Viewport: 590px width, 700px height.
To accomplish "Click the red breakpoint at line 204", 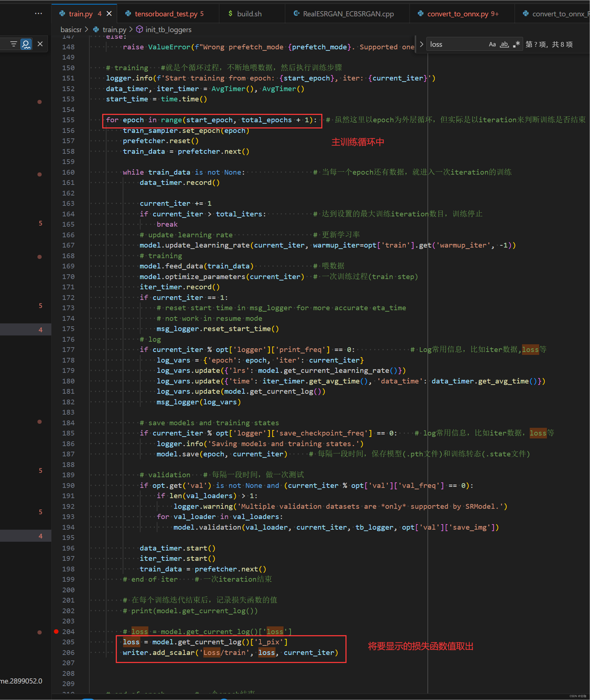I will click(x=56, y=631).
